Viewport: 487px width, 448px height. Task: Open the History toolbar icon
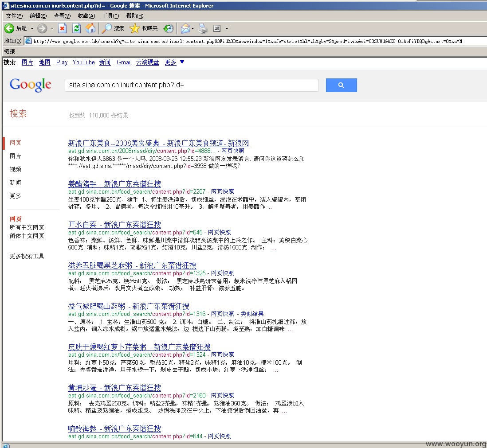pyautogui.click(x=169, y=28)
